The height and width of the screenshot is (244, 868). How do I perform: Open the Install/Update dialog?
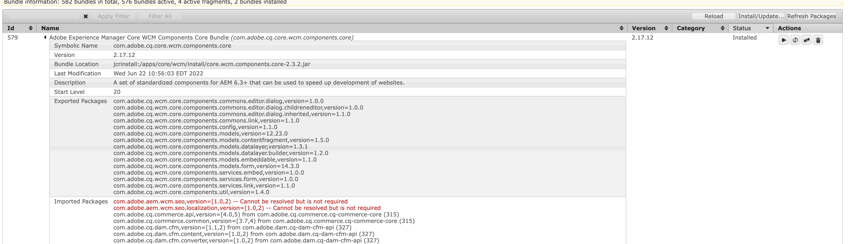[761, 16]
